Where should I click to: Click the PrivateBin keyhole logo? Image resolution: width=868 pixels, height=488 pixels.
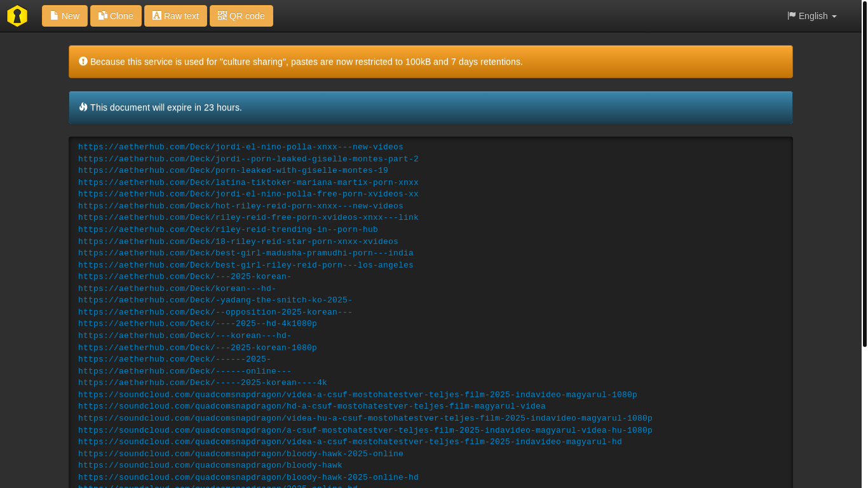(x=17, y=16)
